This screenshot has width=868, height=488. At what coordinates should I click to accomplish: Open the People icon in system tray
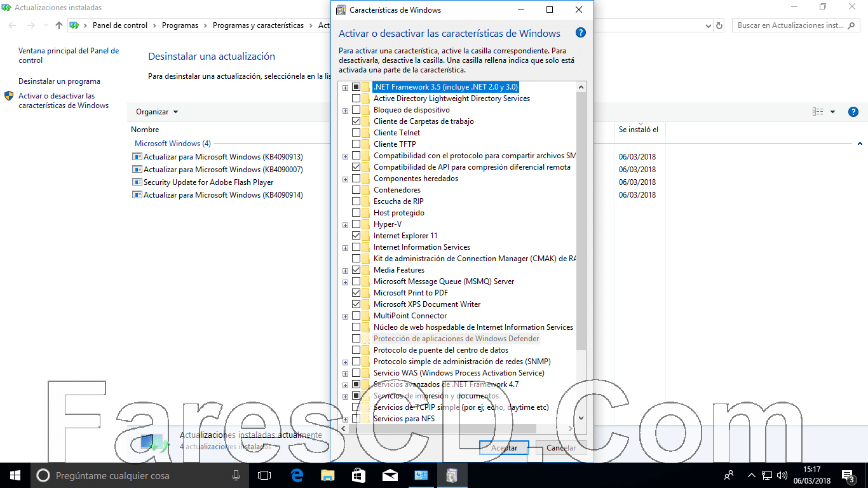coord(729,475)
